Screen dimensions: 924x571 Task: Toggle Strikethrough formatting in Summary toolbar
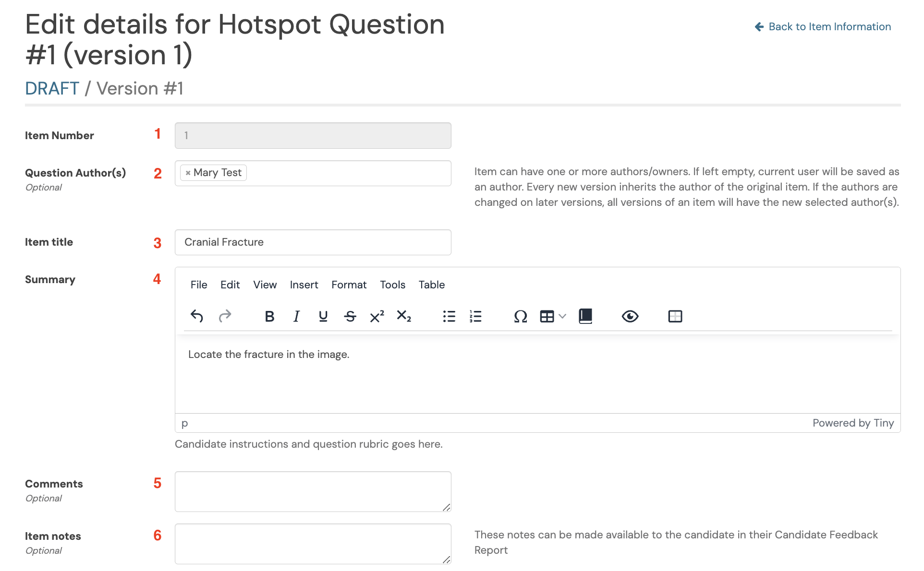pyautogui.click(x=350, y=316)
